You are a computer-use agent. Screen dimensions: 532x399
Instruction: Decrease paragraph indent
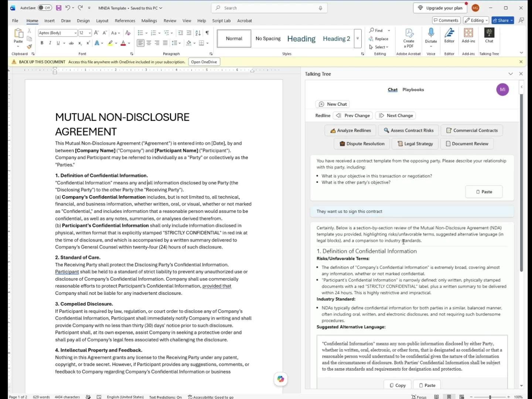click(x=181, y=33)
